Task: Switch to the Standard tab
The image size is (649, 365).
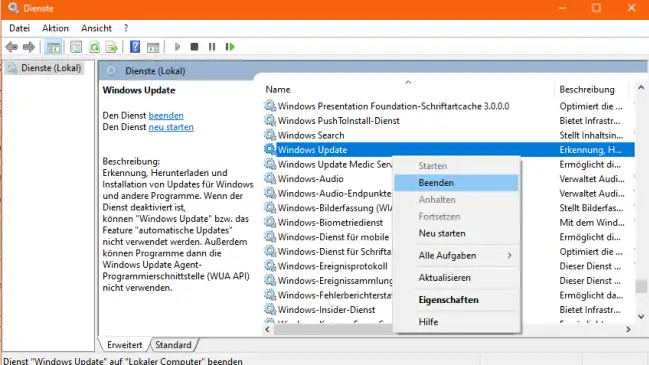Action: pyautogui.click(x=173, y=345)
